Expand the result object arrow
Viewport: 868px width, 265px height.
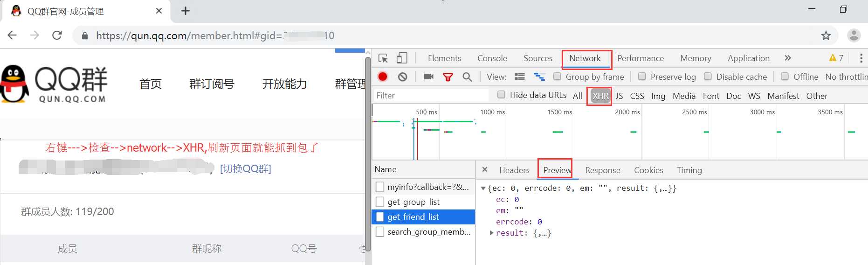(x=491, y=233)
